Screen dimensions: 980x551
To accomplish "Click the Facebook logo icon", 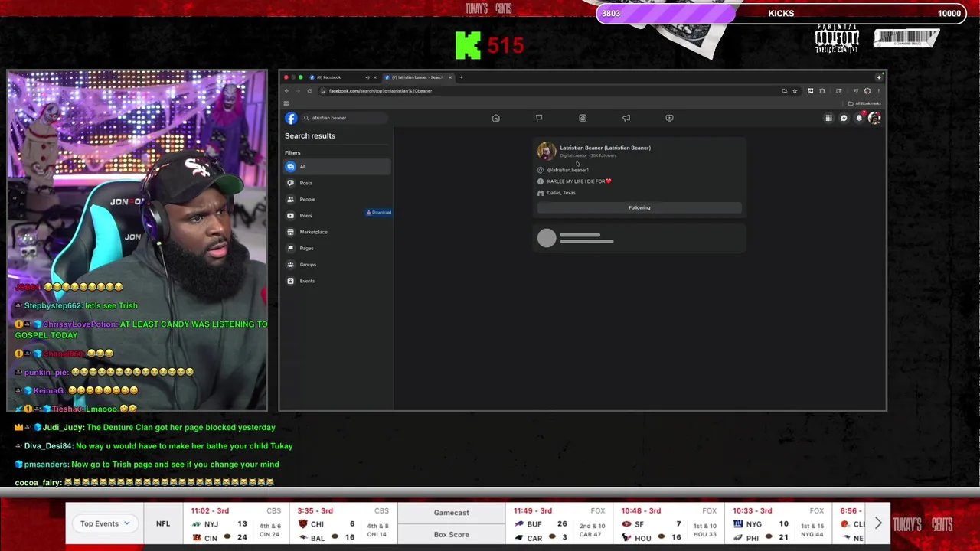I will coord(291,118).
